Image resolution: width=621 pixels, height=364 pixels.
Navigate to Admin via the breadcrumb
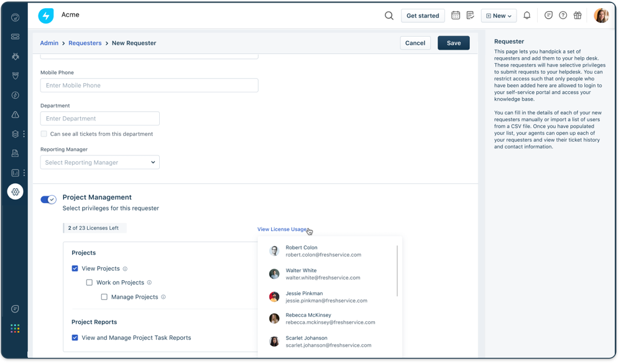(49, 43)
